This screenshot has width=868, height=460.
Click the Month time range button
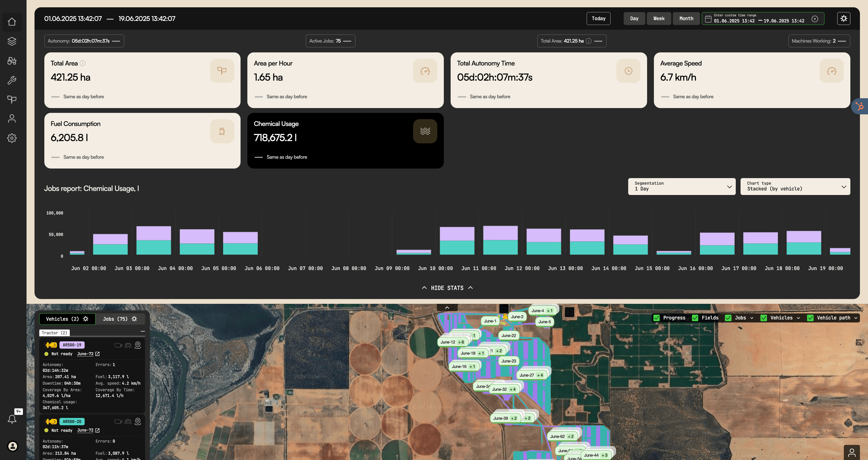686,19
